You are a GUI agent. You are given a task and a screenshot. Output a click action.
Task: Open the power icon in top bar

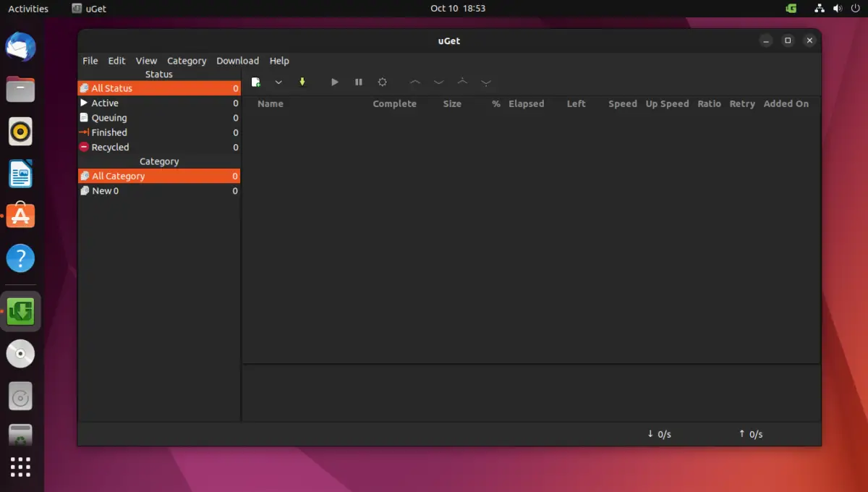854,9
